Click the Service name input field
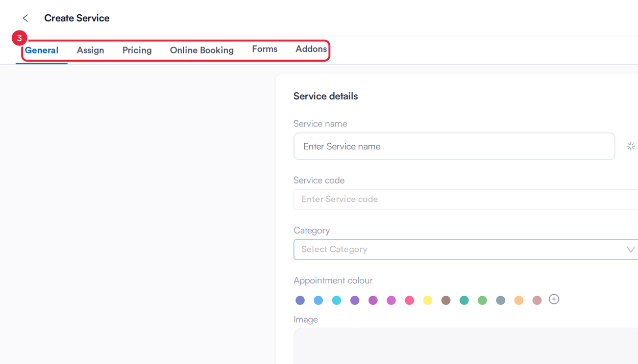The image size is (638, 364). 454,146
